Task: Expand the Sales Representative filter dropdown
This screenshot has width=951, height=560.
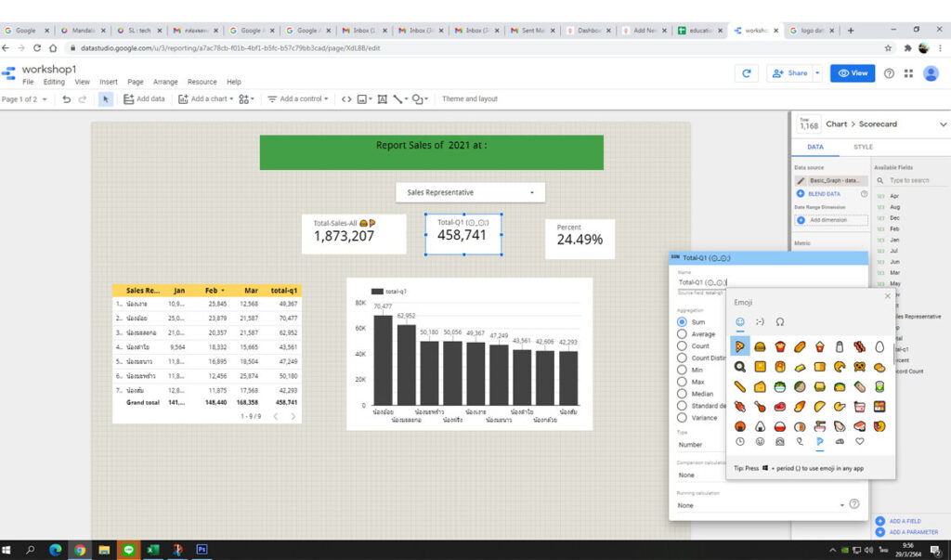Action: pyautogui.click(x=470, y=192)
